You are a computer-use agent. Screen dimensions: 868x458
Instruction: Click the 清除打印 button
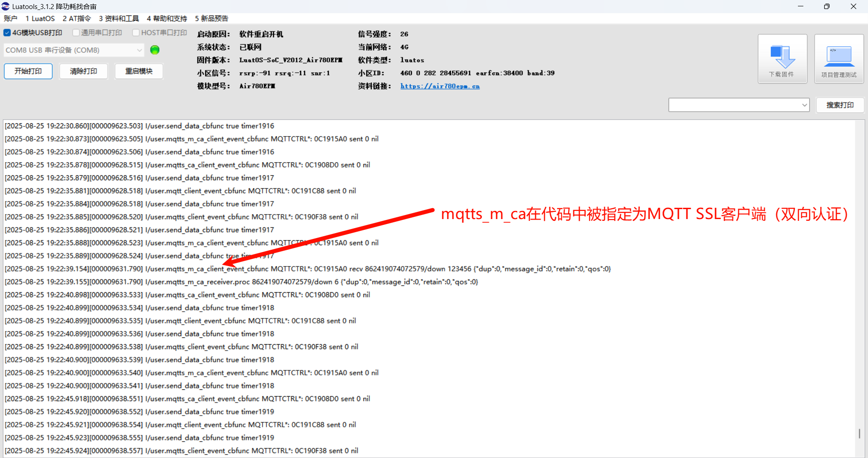pyautogui.click(x=84, y=71)
